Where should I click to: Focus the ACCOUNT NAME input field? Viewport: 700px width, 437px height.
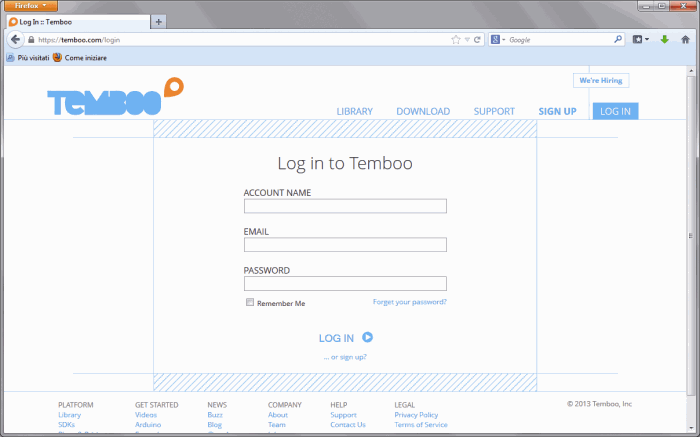coord(345,206)
